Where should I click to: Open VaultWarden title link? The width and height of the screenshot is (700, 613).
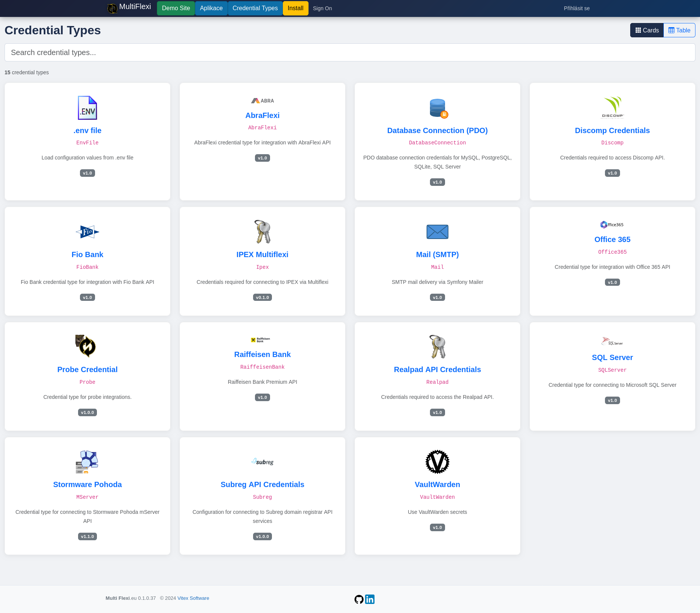tap(437, 484)
